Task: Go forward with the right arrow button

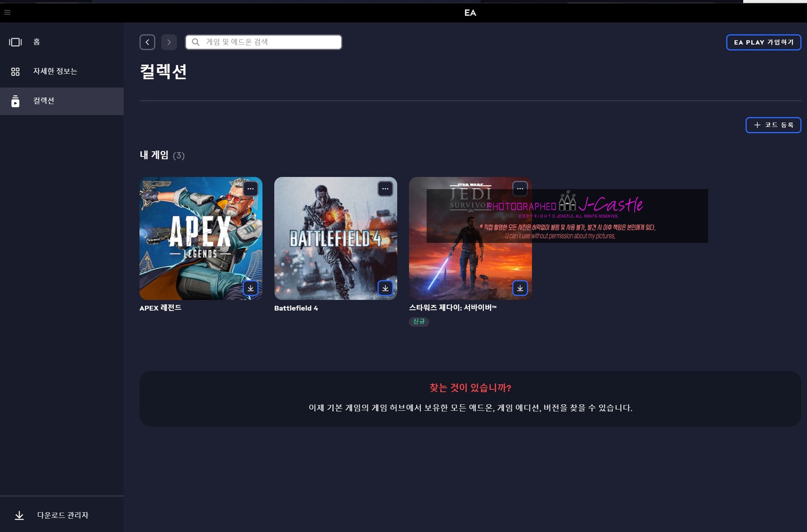Action: (169, 42)
